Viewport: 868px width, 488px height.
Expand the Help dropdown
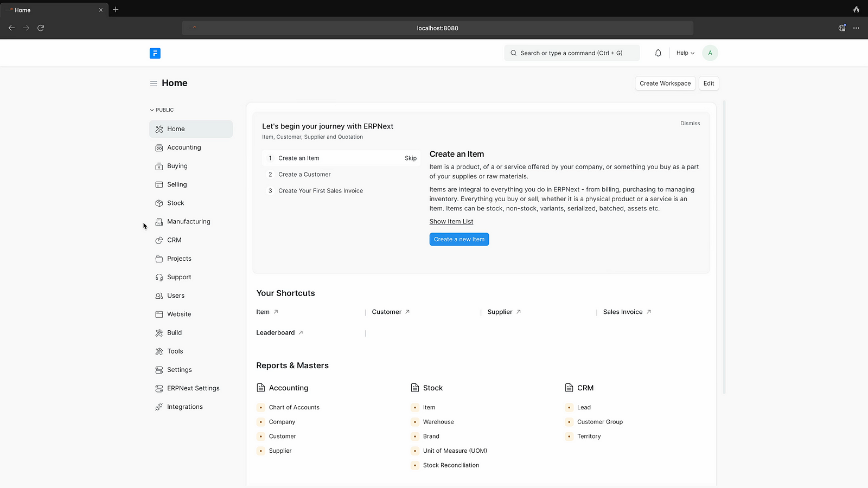pos(685,53)
